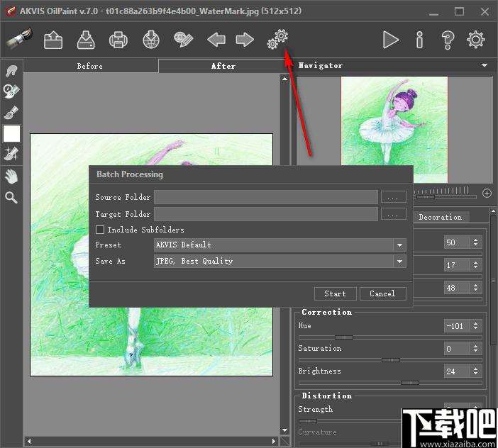Click Start in Batch Processing dialog
Image resolution: width=498 pixels, height=448 pixels.
tap(335, 293)
